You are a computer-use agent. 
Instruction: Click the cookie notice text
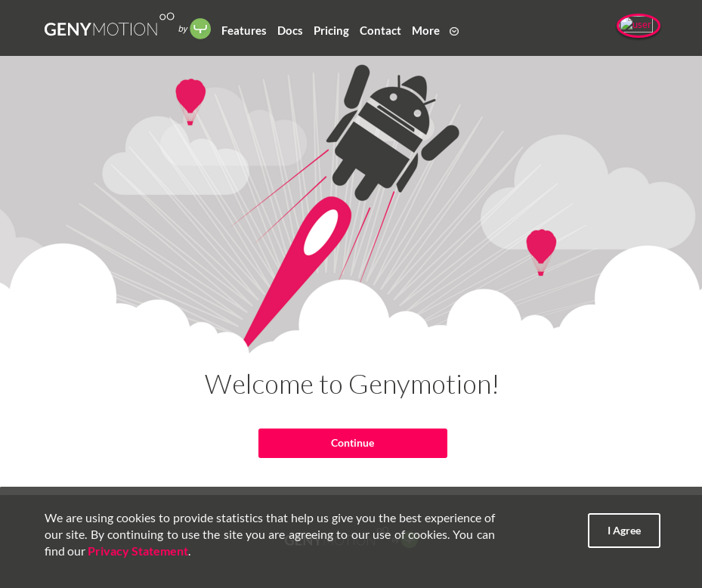[x=270, y=534]
